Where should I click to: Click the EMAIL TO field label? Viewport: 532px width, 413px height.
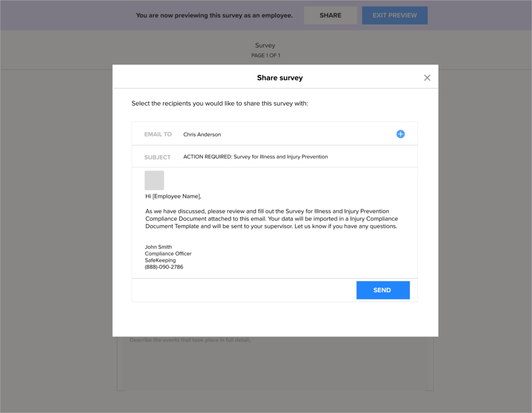158,134
